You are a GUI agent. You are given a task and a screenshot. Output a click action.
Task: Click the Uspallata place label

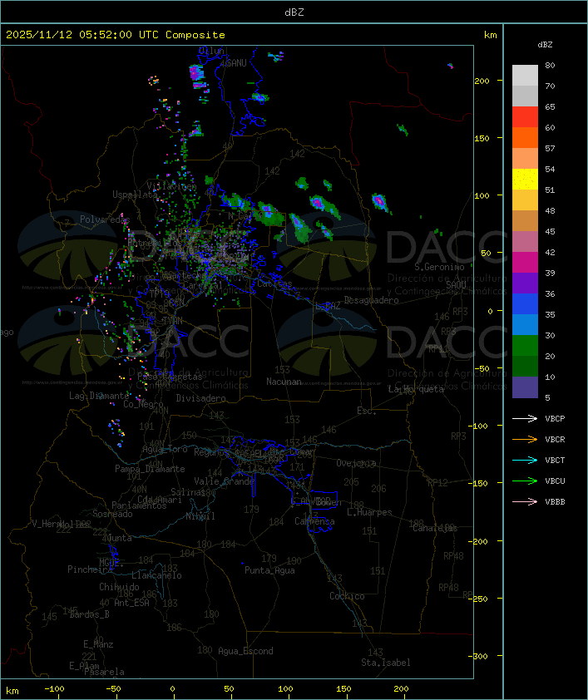[135, 195]
